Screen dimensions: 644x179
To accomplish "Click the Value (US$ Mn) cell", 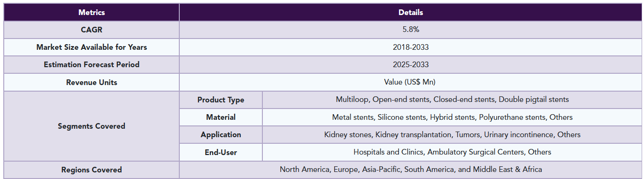I will tap(411, 82).
